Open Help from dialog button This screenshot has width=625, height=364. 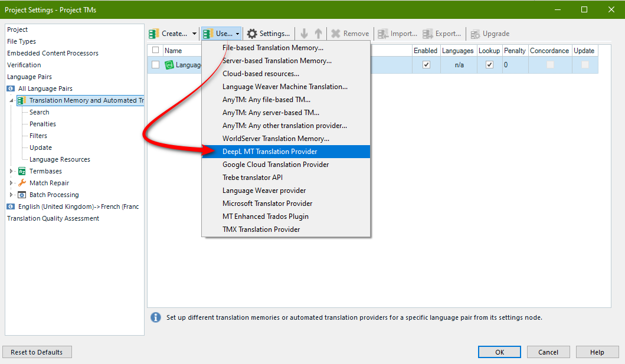597,352
